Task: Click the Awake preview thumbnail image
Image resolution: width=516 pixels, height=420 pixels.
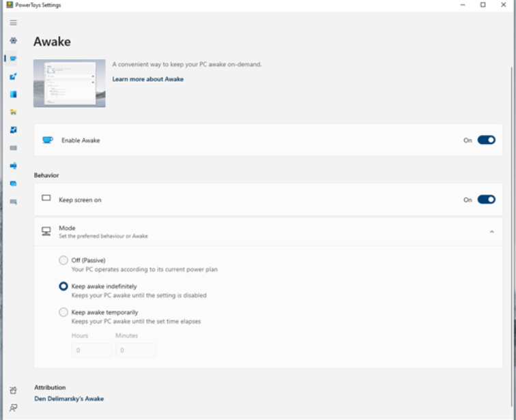Action: [x=70, y=83]
